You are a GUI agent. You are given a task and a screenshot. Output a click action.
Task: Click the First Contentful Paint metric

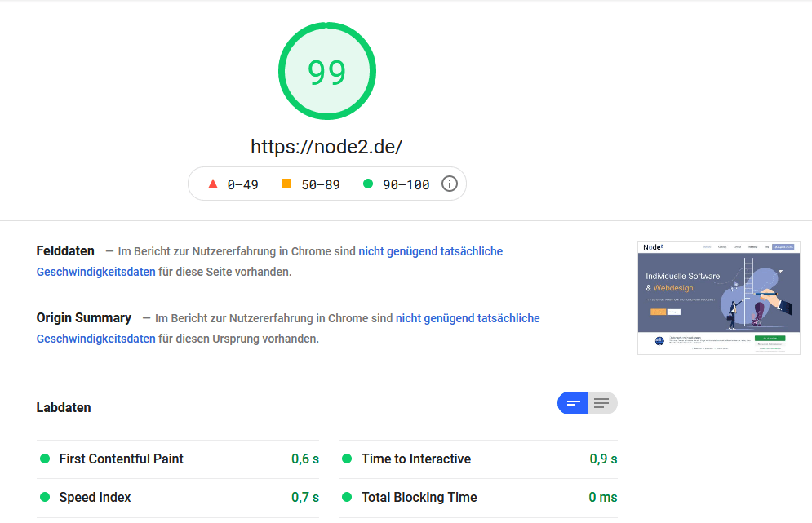coord(178,459)
